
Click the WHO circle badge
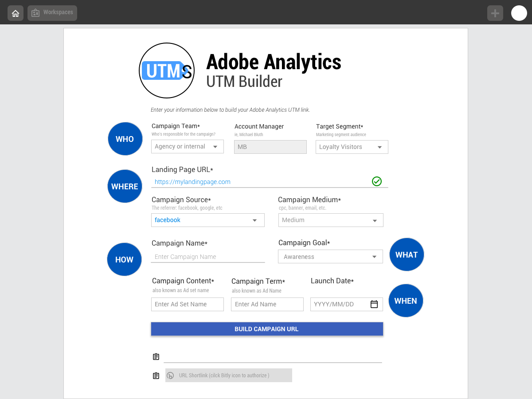(x=125, y=139)
